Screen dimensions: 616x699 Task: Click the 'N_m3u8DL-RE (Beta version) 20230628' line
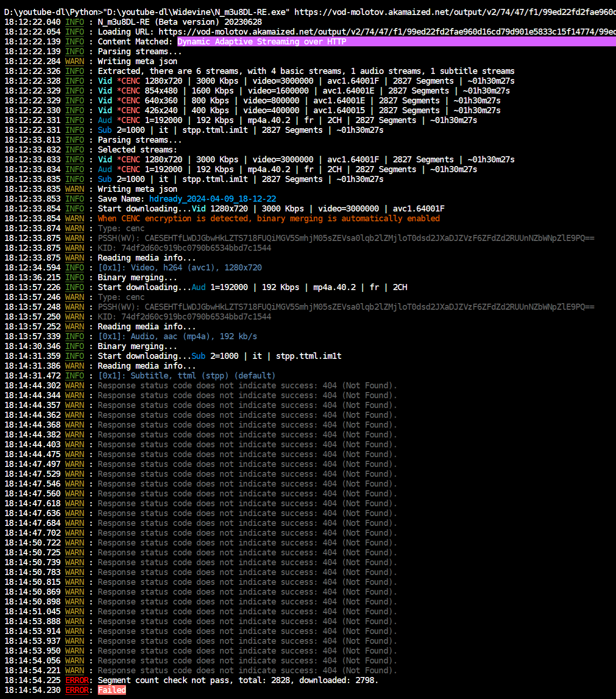180,22
